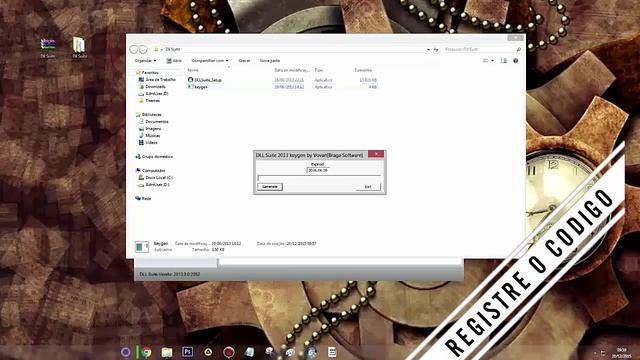This screenshot has height=360, width=640.
Task: Close the DLL Suite 2013 keygen dialog
Action: pyautogui.click(x=376, y=154)
